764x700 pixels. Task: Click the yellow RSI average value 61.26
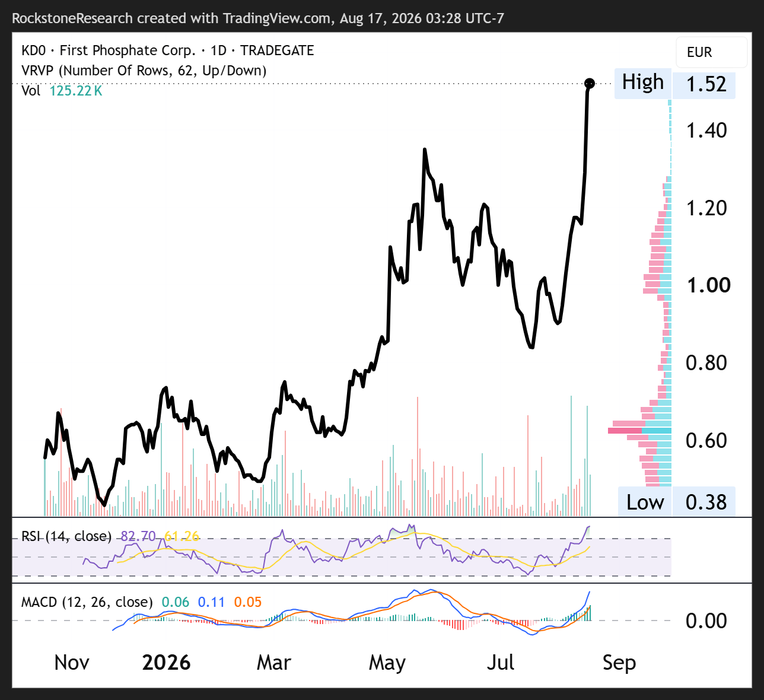[182, 536]
